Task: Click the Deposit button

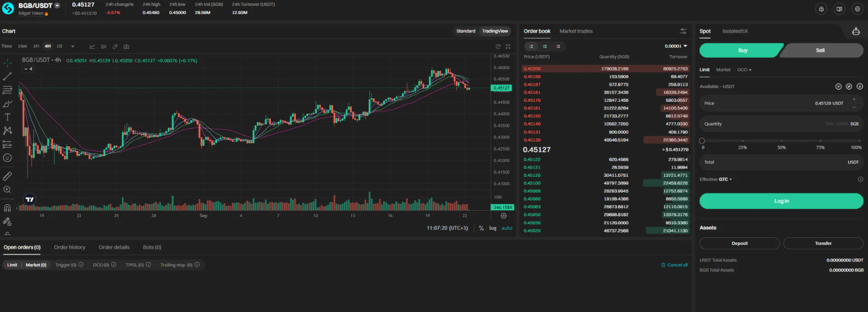Action: click(x=740, y=243)
